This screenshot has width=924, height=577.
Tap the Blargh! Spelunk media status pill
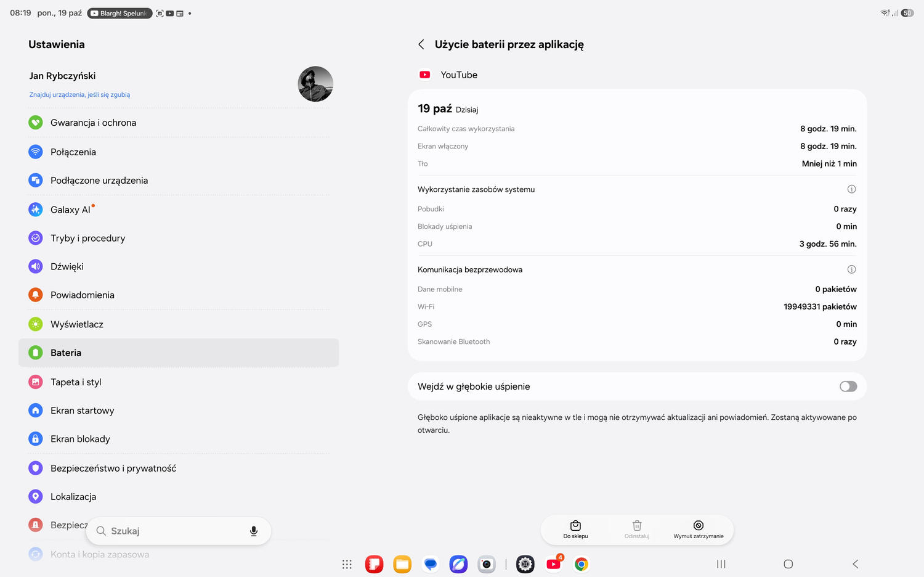120,13
